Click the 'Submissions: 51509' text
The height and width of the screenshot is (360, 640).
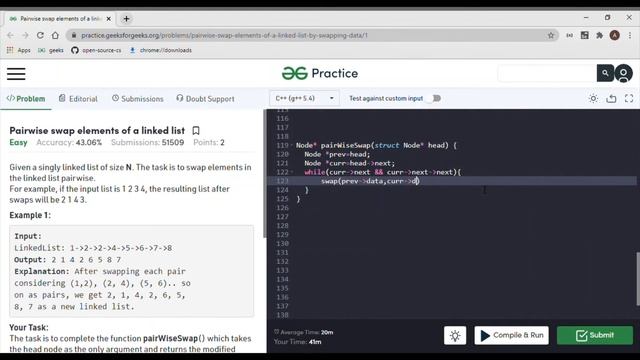(x=147, y=142)
